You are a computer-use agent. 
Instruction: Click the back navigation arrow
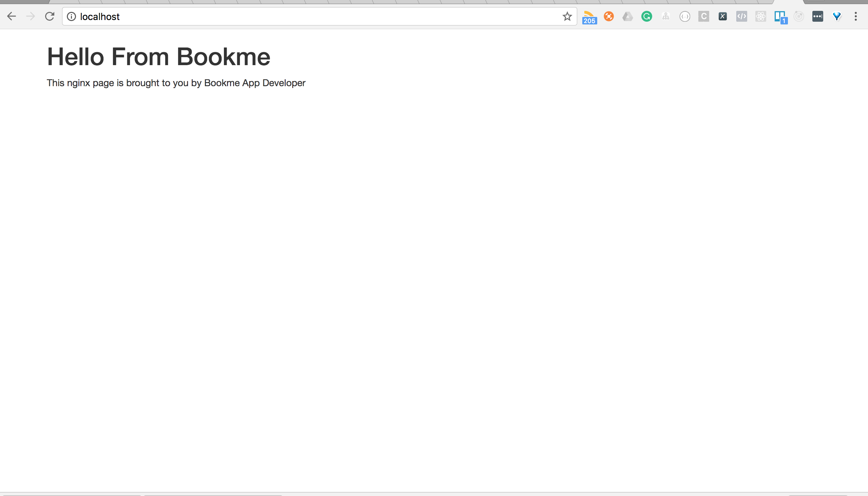coord(12,16)
